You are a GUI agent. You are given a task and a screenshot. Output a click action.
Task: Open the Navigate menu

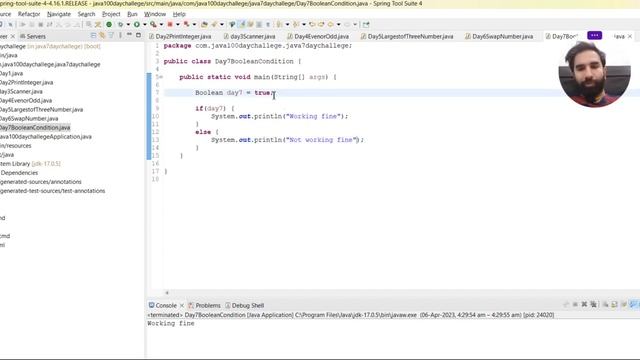pyautogui.click(x=59, y=14)
